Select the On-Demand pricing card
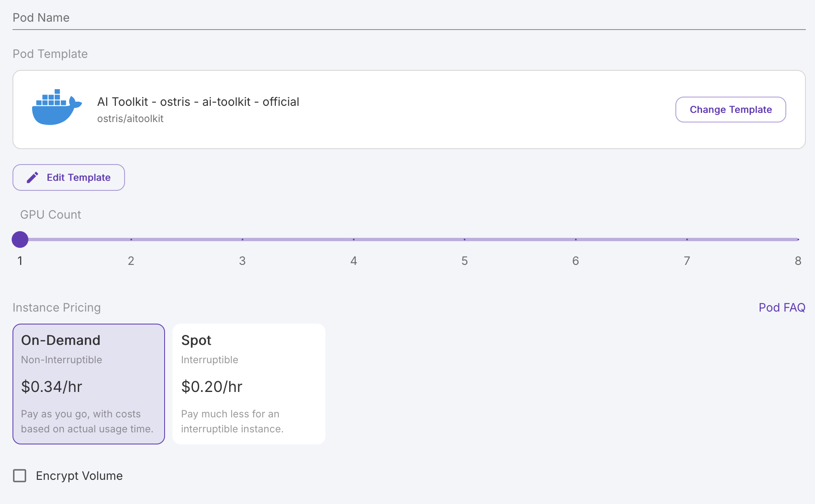The height and width of the screenshot is (504, 815). (89, 384)
